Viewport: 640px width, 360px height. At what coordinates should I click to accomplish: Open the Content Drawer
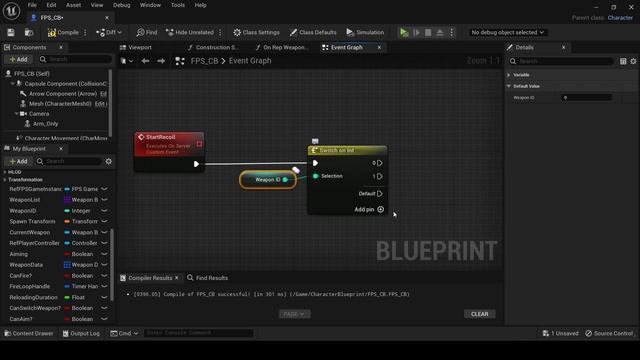(x=29, y=333)
